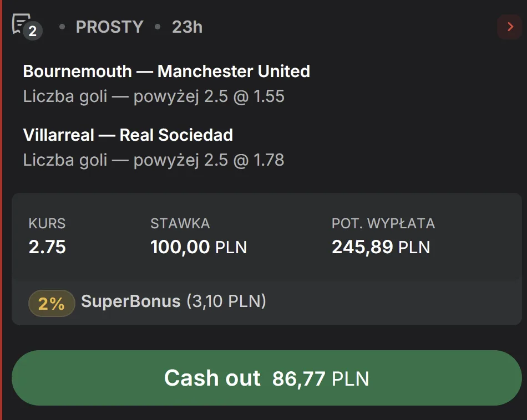Open the Bournemouth — Manchester United match

(166, 71)
